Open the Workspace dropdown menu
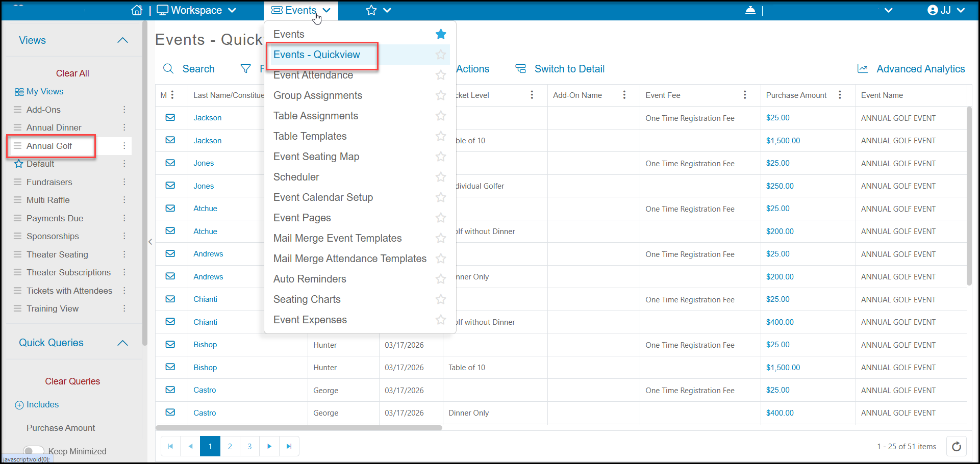 (x=196, y=10)
